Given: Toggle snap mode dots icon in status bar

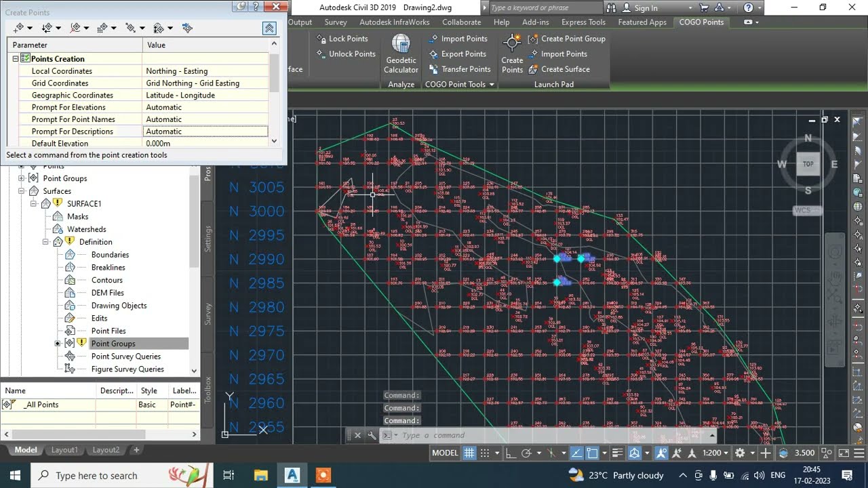Looking at the screenshot, I should click(x=486, y=453).
